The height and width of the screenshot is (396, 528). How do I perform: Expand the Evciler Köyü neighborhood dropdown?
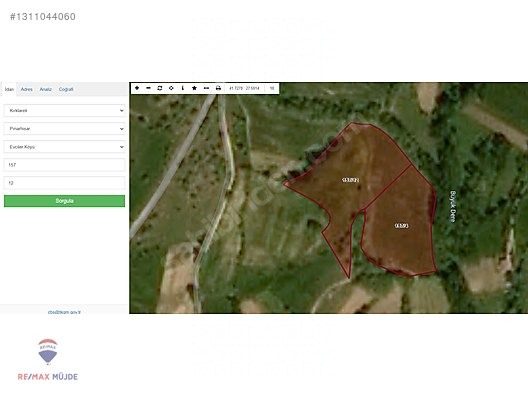pyautogui.click(x=64, y=147)
